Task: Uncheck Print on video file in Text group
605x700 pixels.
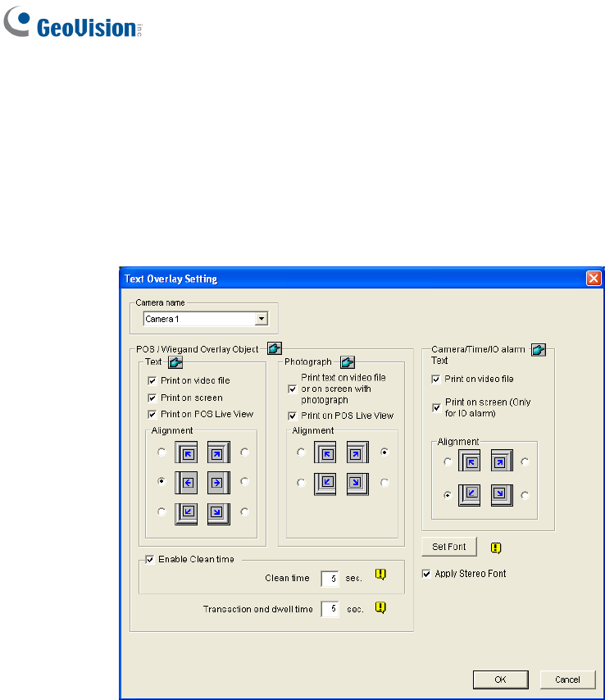Action: coord(152,381)
